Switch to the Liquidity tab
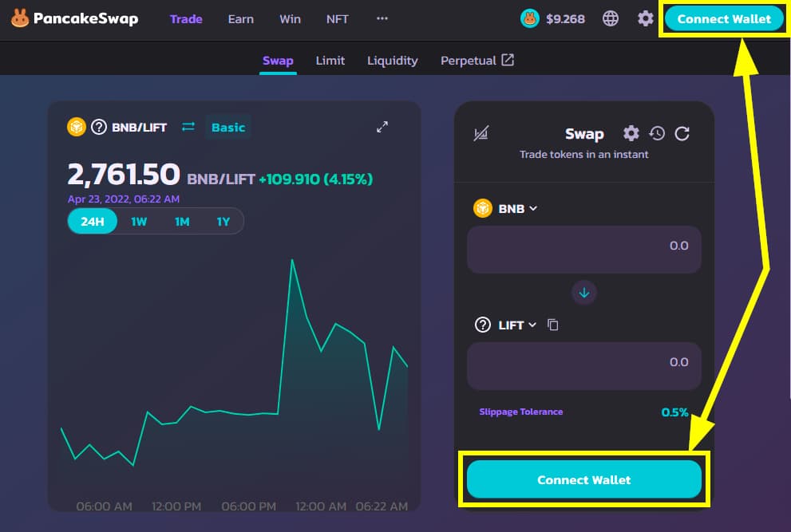Image resolution: width=791 pixels, height=532 pixels. 393,61
